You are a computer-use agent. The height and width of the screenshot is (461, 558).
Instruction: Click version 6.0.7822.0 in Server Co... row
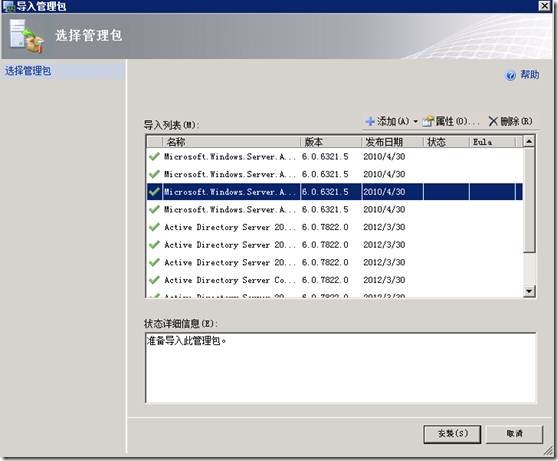point(325,280)
